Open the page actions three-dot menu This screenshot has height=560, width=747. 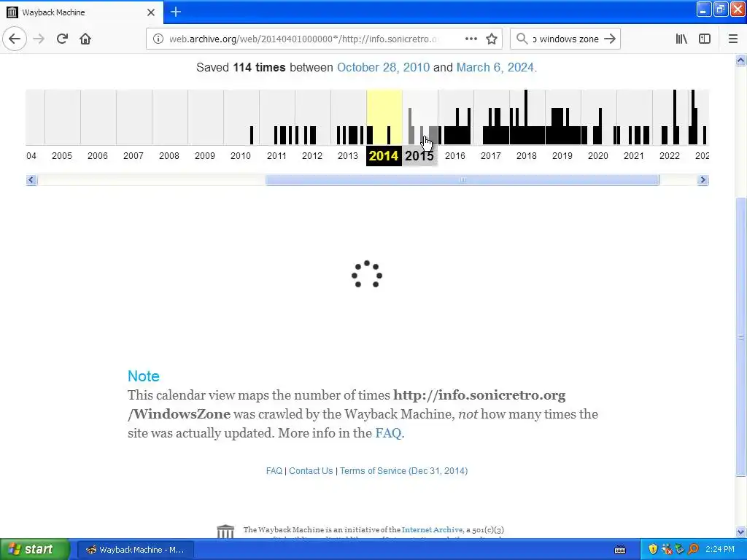pos(471,39)
